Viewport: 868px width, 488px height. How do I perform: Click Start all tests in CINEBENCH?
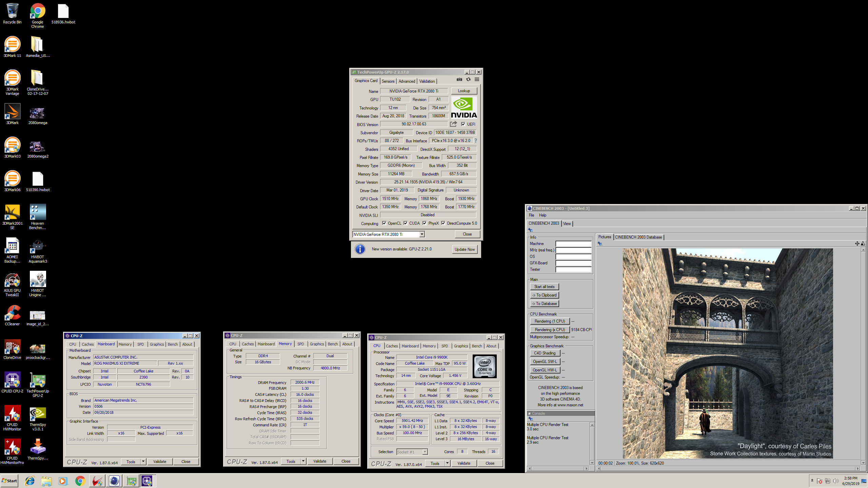tap(544, 287)
